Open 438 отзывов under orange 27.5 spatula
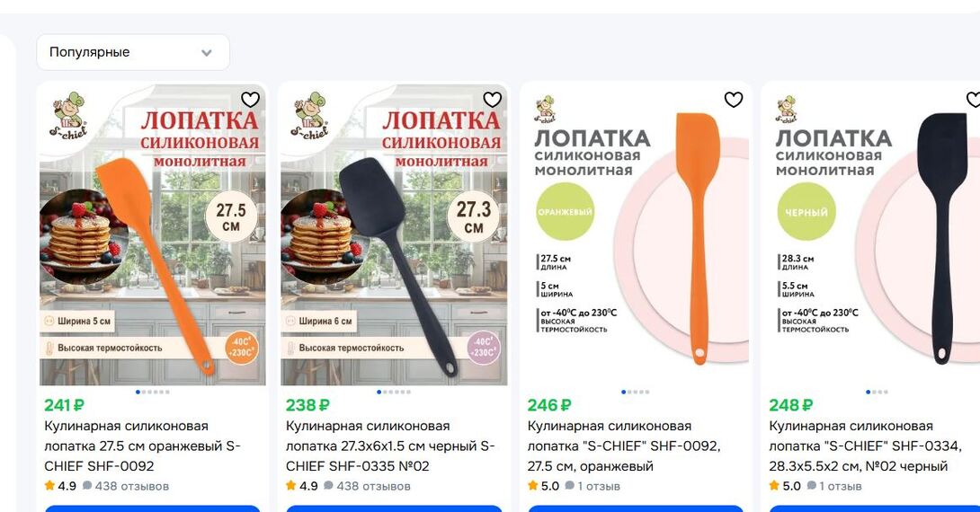 coord(126,486)
